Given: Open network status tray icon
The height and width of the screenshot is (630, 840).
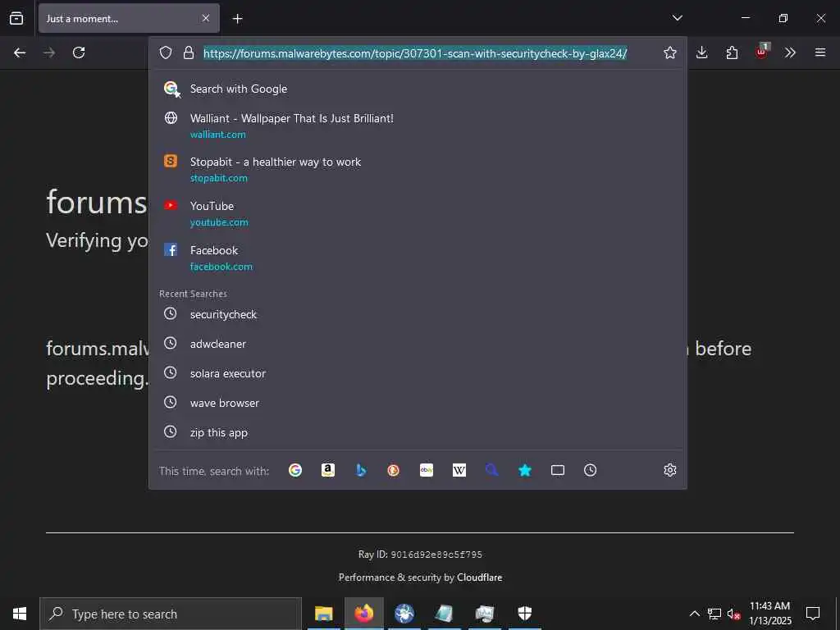Looking at the screenshot, I should (714, 614).
